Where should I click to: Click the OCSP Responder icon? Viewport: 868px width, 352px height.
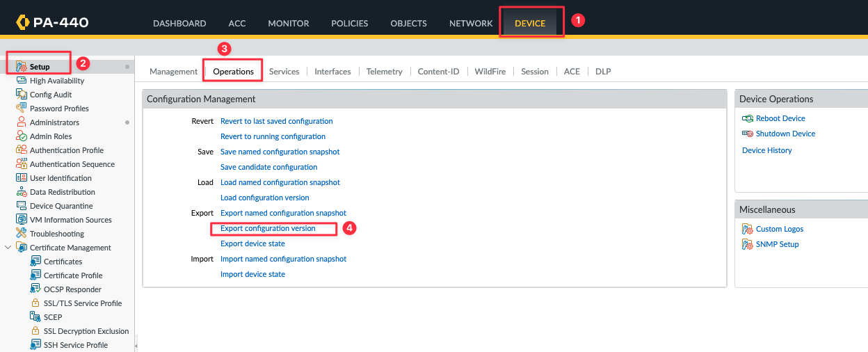35,289
